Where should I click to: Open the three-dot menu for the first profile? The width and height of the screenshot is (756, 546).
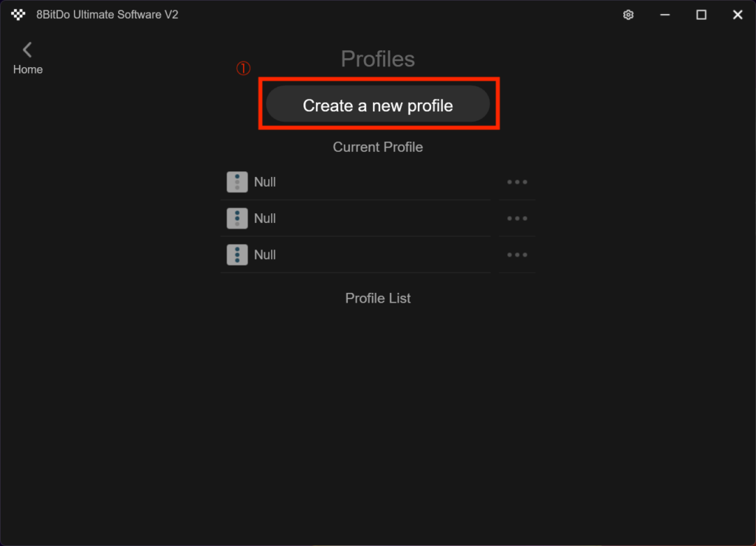point(517,182)
